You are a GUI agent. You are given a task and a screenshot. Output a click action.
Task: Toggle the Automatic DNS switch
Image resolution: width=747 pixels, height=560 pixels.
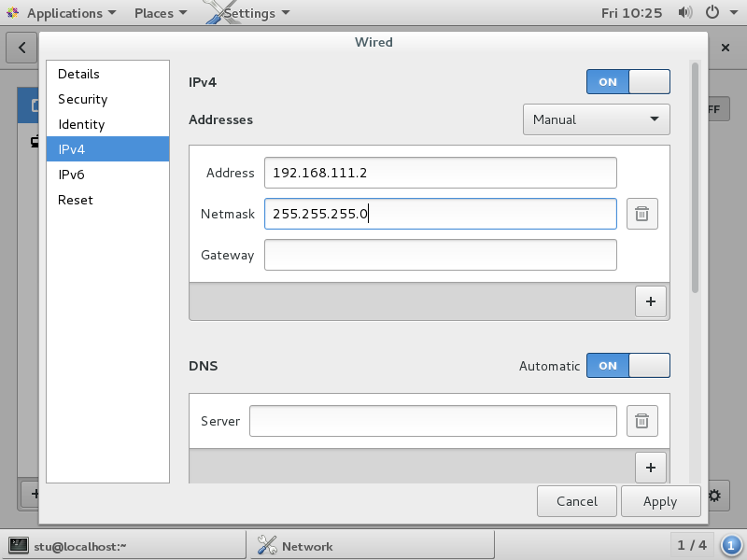point(627,366)
